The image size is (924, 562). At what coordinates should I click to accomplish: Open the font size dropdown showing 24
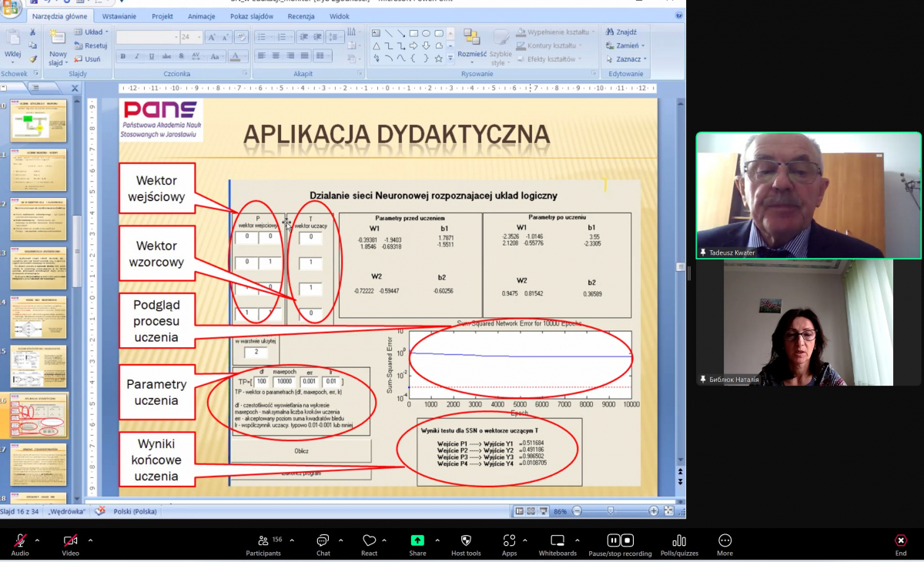click(199, 37)
